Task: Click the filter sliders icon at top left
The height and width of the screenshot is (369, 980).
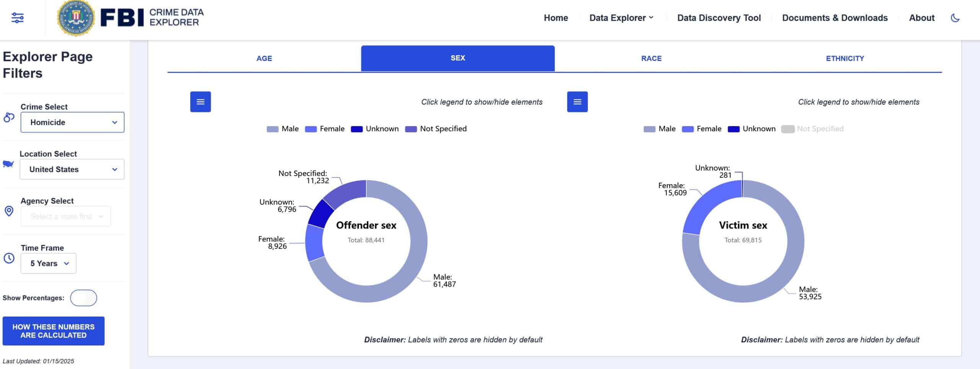Action: [x=18, y=18]
